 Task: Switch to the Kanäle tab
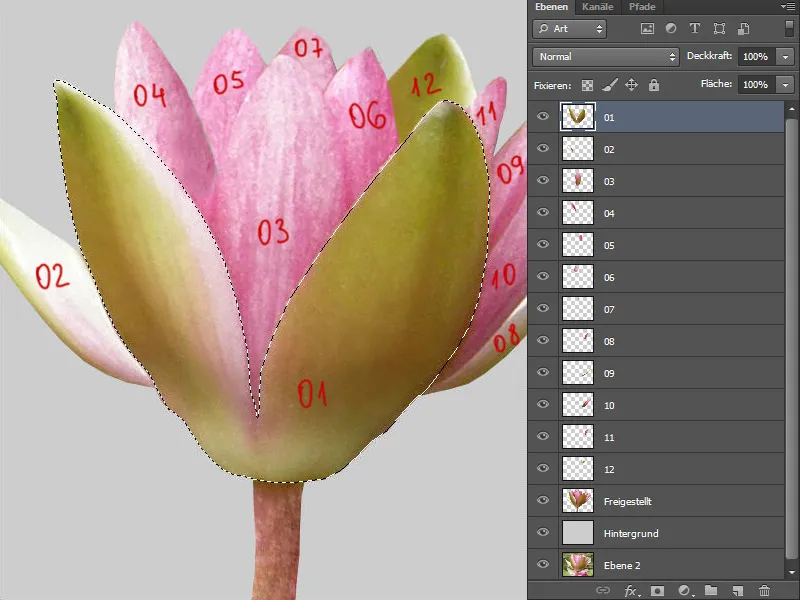[x=597, y=7]
